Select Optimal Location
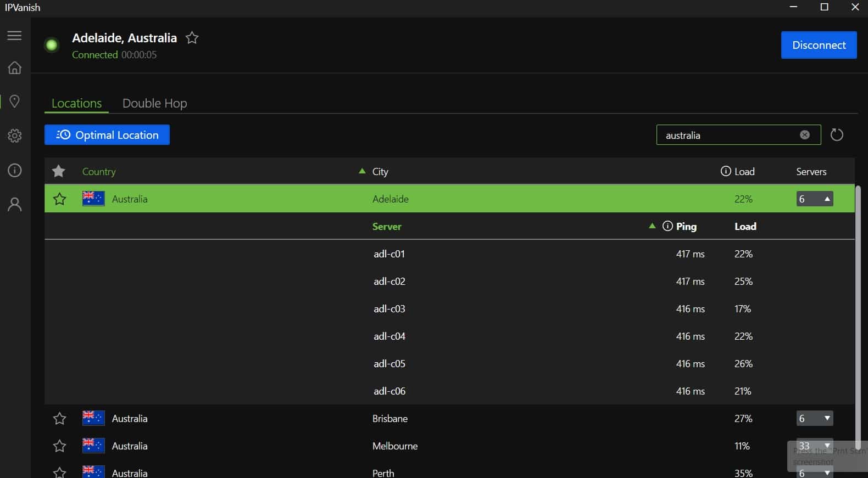868x478 pixels. pos(107,135)
